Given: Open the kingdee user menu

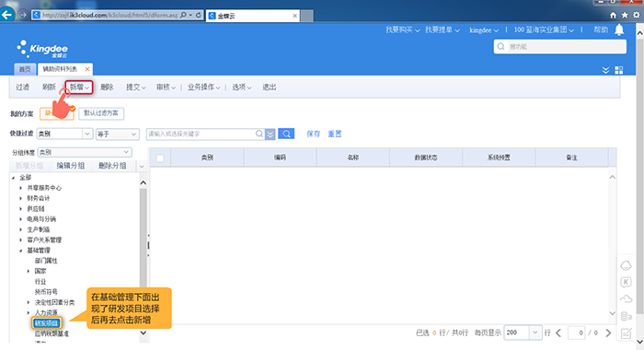Looking at the screenshot, I should pos(484,30).
